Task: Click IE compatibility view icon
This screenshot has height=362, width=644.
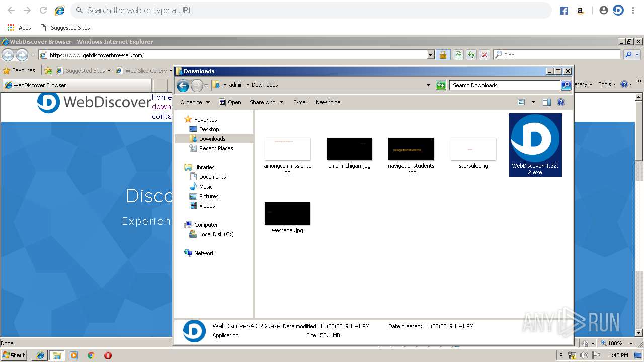Action: [458, 55]
